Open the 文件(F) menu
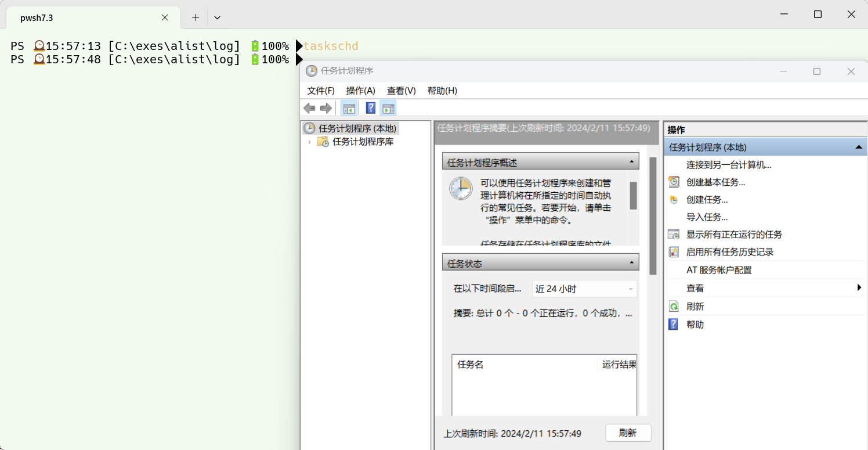The image size is (868, 450). pyautogui.click(x=321, y=91)
